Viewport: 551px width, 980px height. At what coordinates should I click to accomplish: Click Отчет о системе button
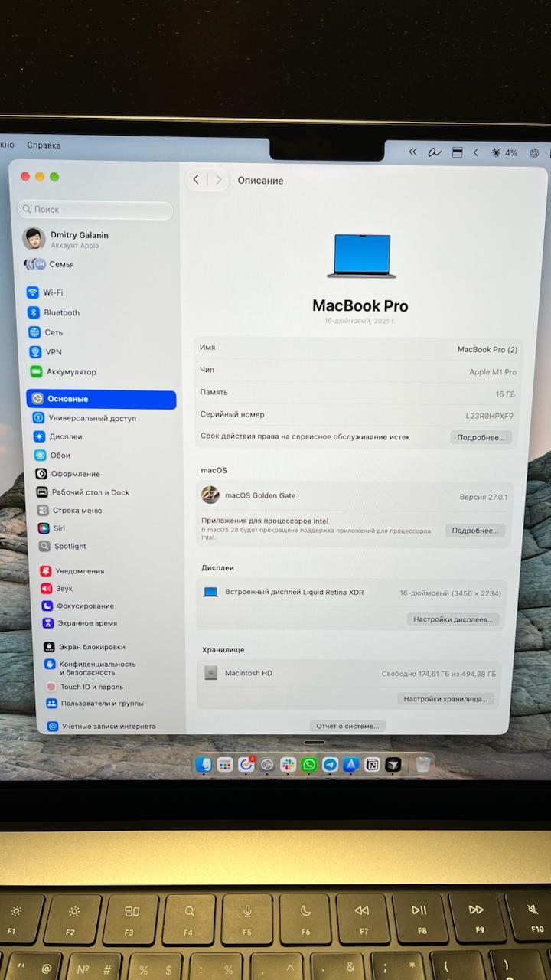[x=347, y=726]
